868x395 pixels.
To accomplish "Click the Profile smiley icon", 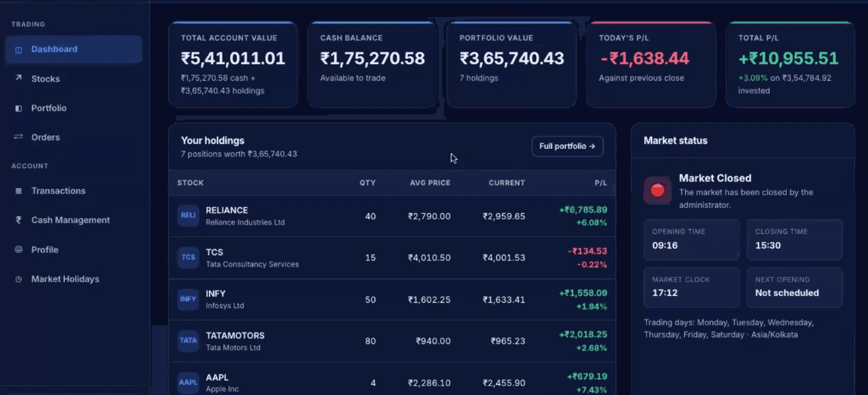I will point(18,249).
